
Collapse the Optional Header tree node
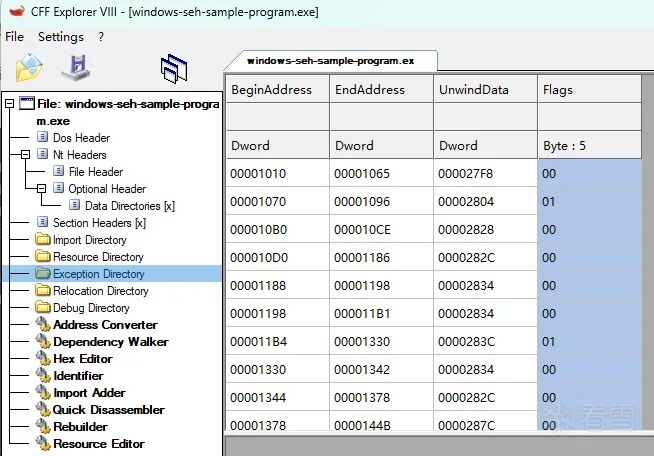coord(41,189)
